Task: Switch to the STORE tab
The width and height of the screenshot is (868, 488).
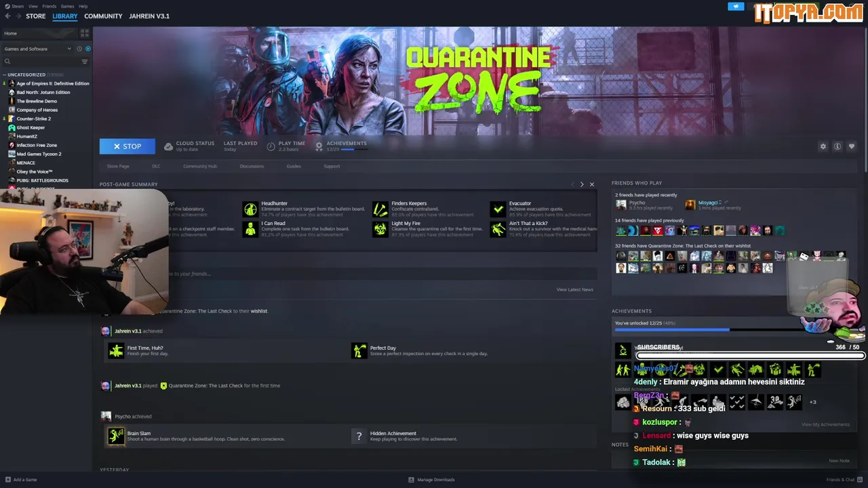Action: [35, 16]
